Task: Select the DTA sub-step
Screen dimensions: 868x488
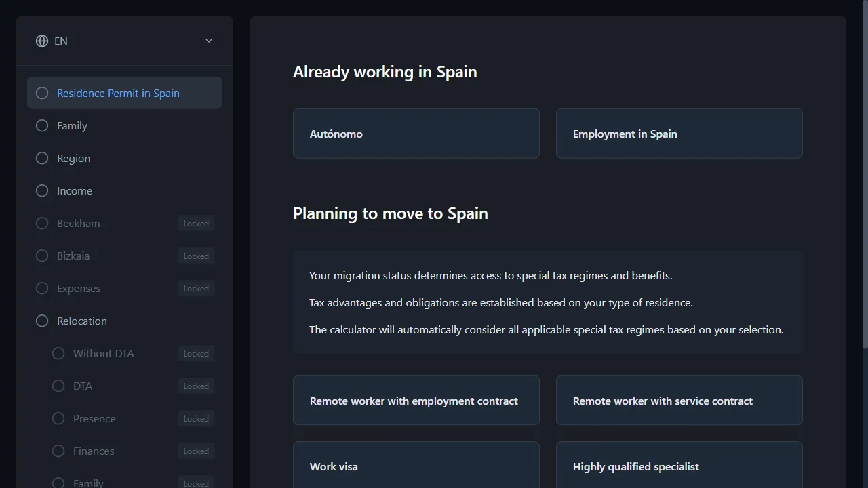Action: pyautogui.click(x=82, y=386)
